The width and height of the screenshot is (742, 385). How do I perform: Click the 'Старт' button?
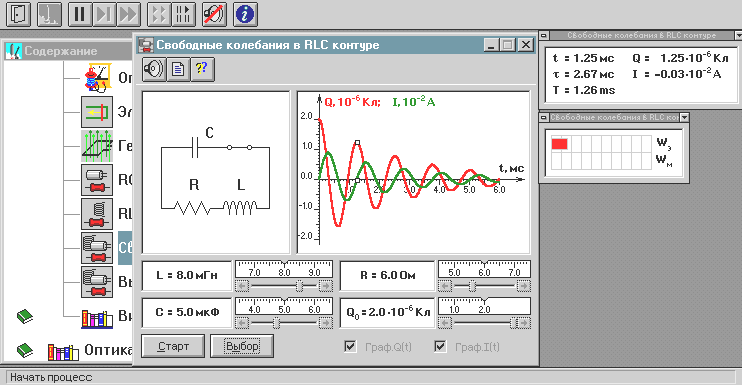pyautogui.click(x=173, y=346)
